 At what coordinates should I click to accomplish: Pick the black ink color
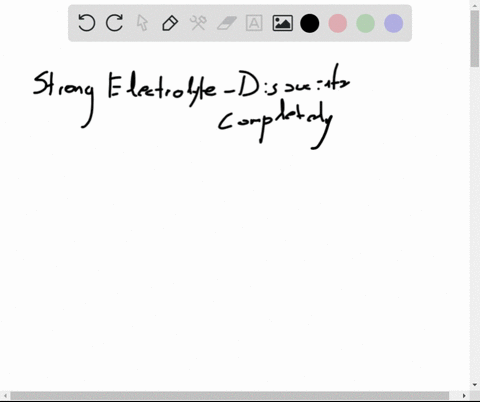(310, 23)
